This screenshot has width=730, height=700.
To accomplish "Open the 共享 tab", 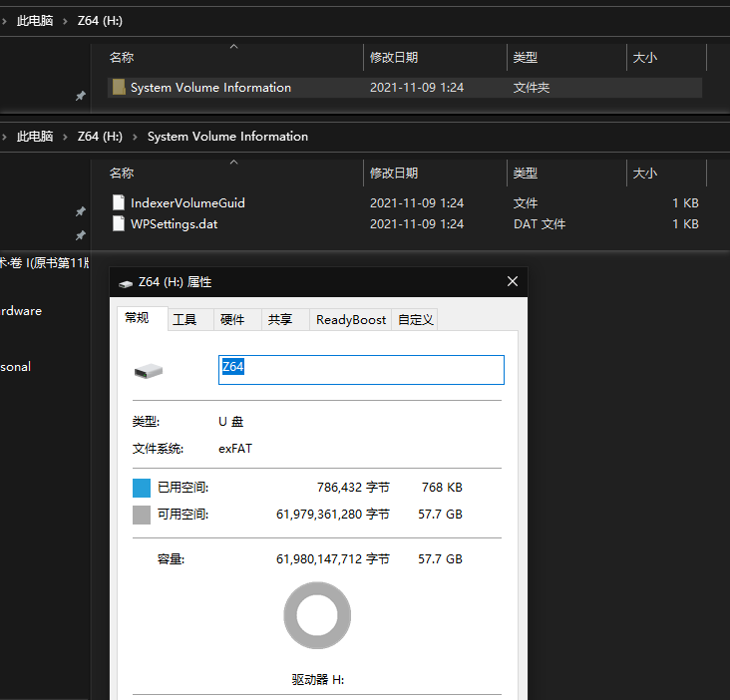I will pyautogui.click(x=280, y=320).
